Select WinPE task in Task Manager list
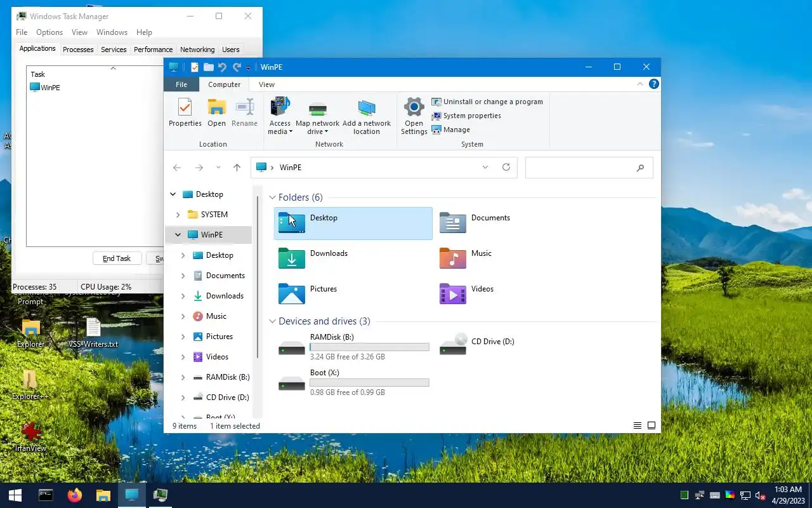Viewport: 812px width, 508px height. click(45, 88)
